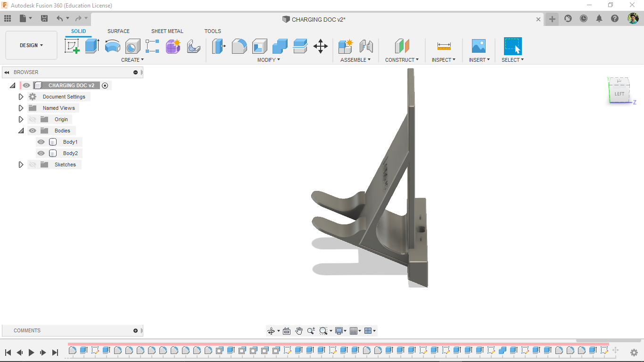
Task: Switch to the TOOLS tab
Action: [213, 31]
